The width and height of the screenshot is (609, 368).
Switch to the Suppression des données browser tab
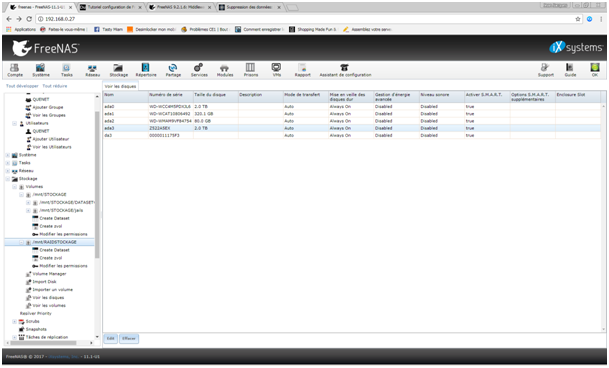[249, 7]
